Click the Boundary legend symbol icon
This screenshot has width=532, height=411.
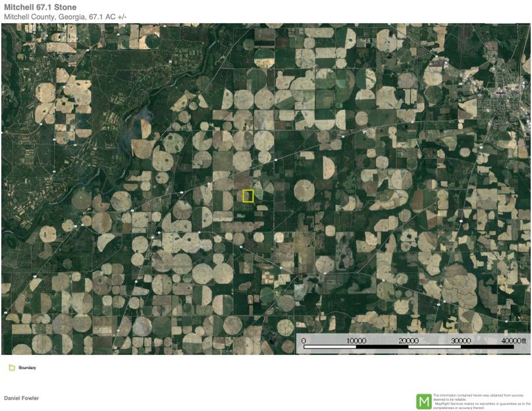pos(12,368)
